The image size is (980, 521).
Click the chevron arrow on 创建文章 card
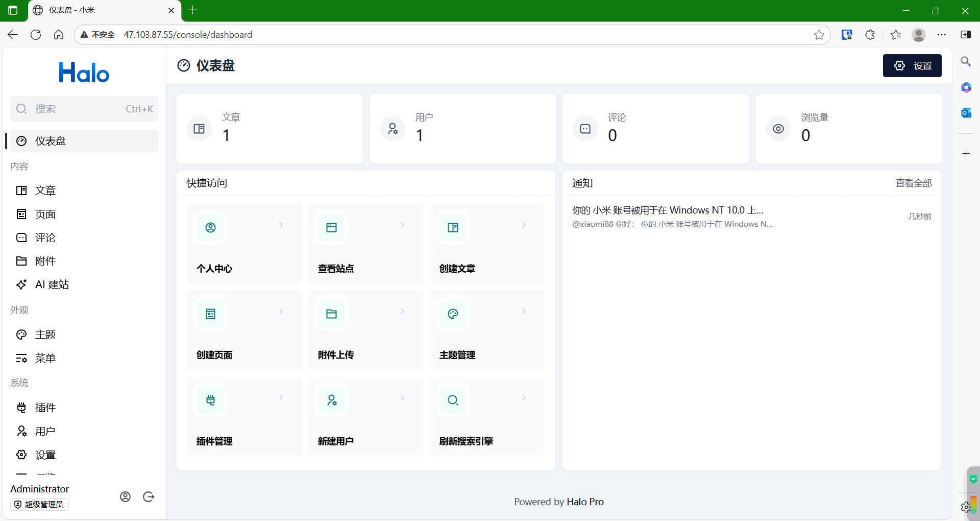524,225
